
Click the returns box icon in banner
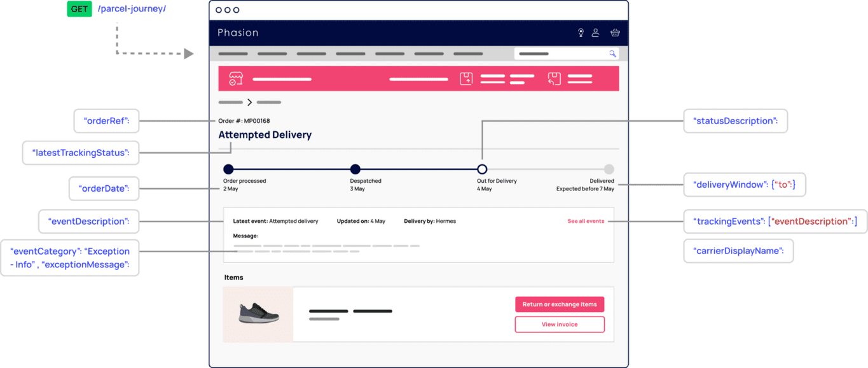[555, 79]
